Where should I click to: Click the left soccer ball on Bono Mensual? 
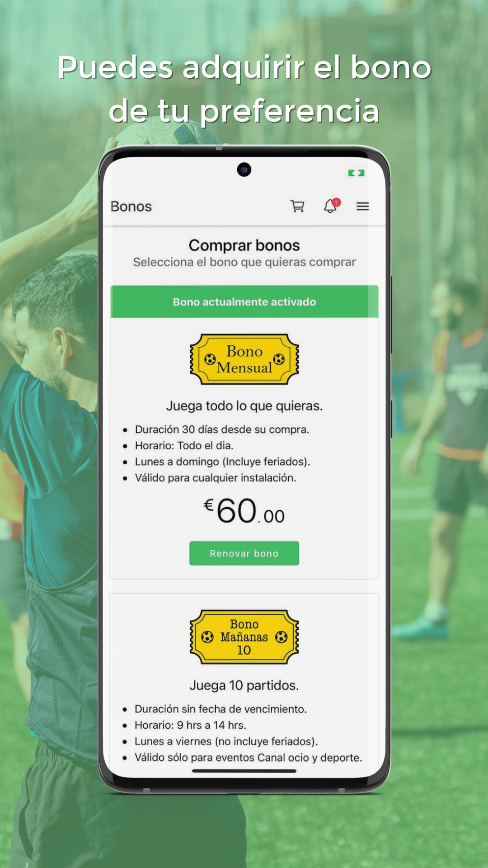coord(210,359)
